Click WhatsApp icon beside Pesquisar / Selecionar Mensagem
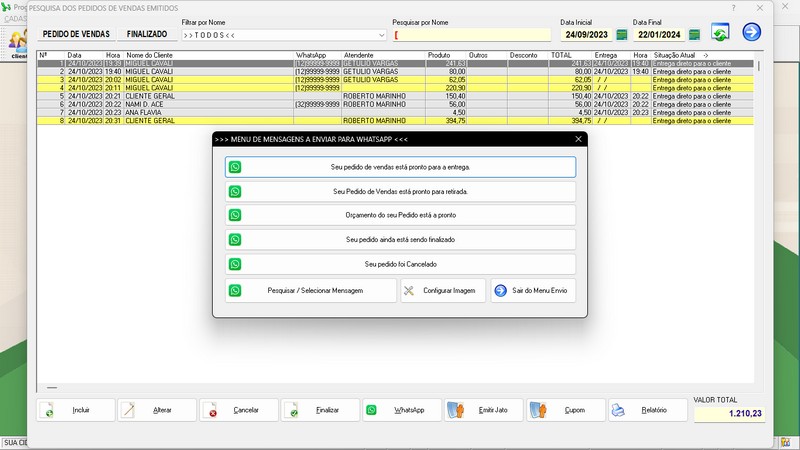The width and height of the screenshot is (800, 450). (x=235, y=290)
